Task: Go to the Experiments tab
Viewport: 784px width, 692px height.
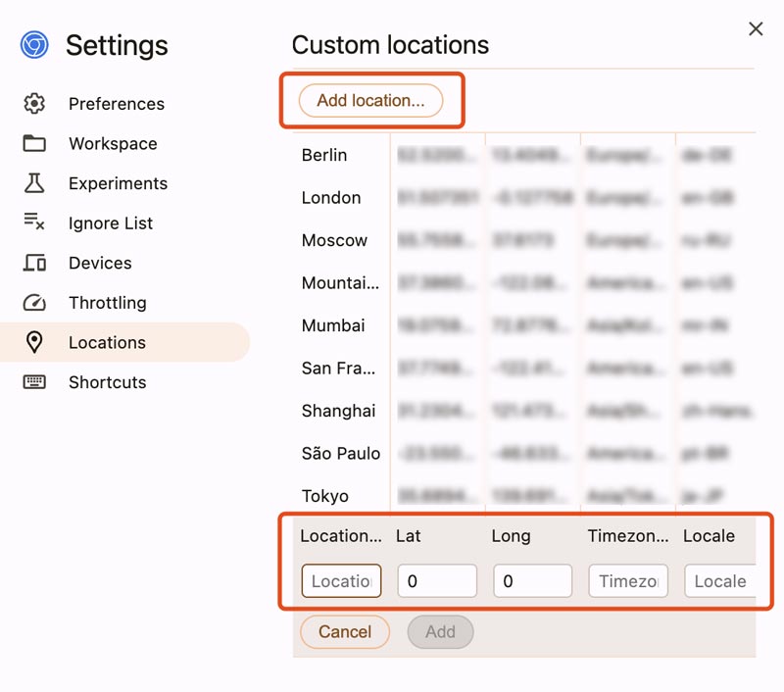Action: (125, 183)
